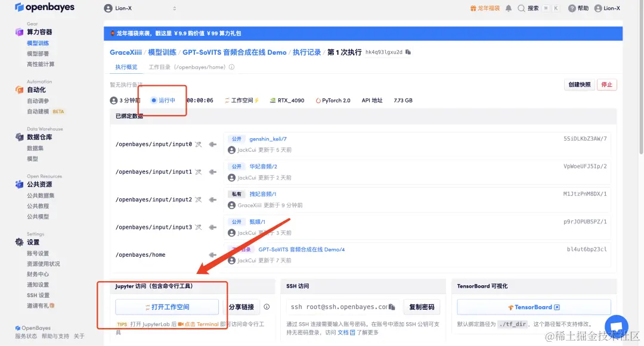Open 数据集 in sidebar
This screenshot has height=346, width=644.
pyautogui.click(x=35, y=148)
